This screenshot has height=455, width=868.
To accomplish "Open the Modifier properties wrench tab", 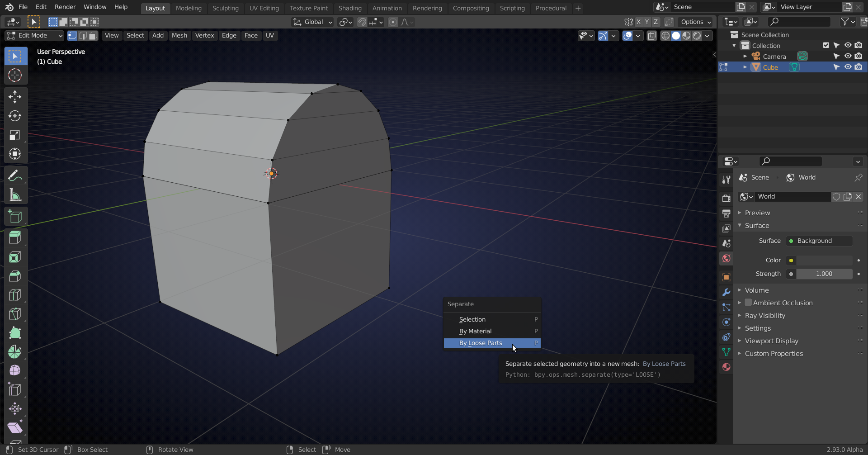I will click(x=726, y=292).
